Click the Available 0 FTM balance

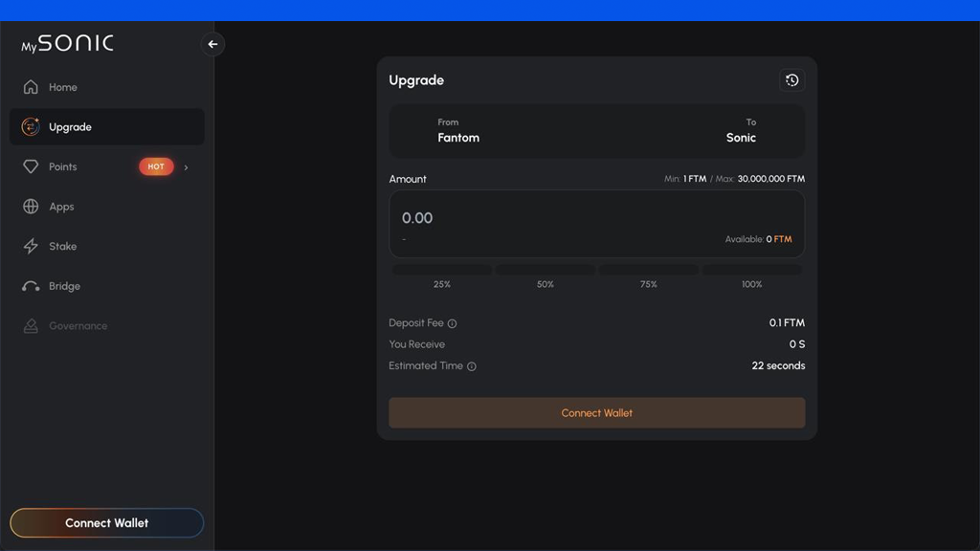[758, 239]
